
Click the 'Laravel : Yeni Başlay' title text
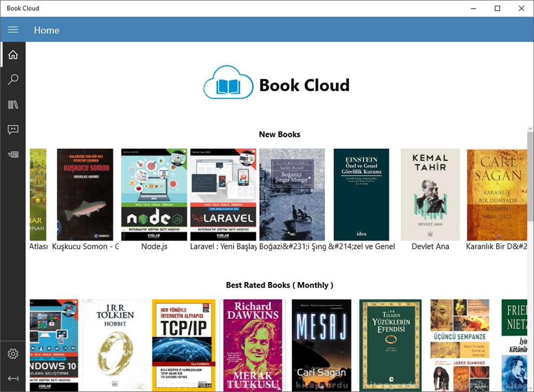[223, 246]
